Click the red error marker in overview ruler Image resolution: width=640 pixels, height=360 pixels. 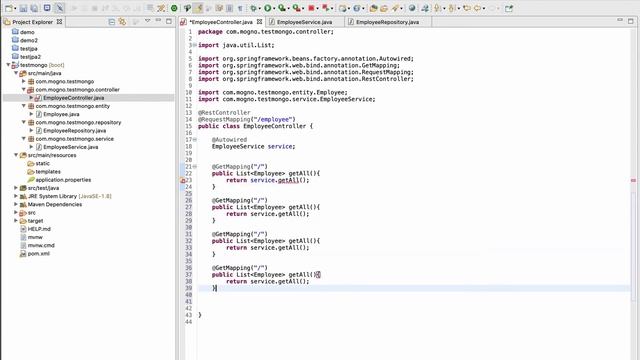pyautogui.click(x=633, y=180)
